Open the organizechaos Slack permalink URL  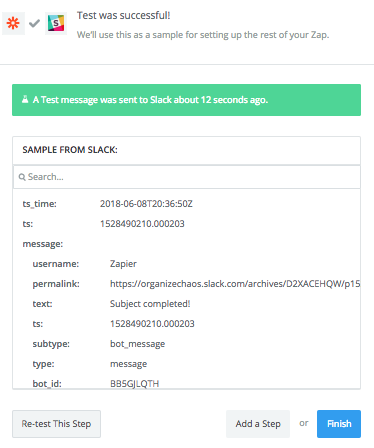pos(235,284)
